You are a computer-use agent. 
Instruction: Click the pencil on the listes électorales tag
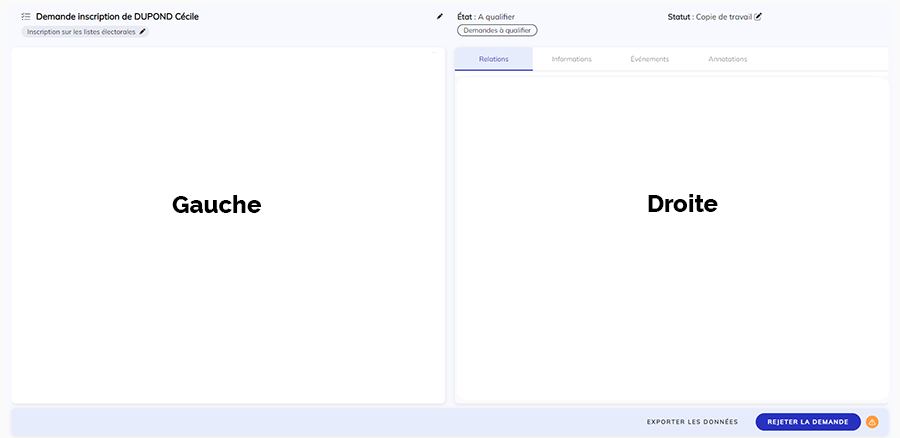(142, 32)
